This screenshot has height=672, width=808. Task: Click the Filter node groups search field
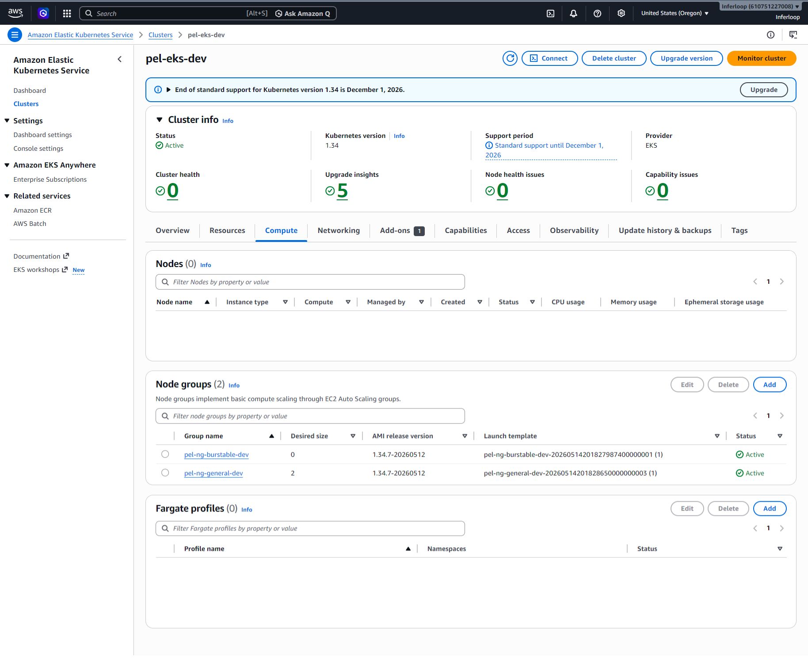[x=310, y=416]
